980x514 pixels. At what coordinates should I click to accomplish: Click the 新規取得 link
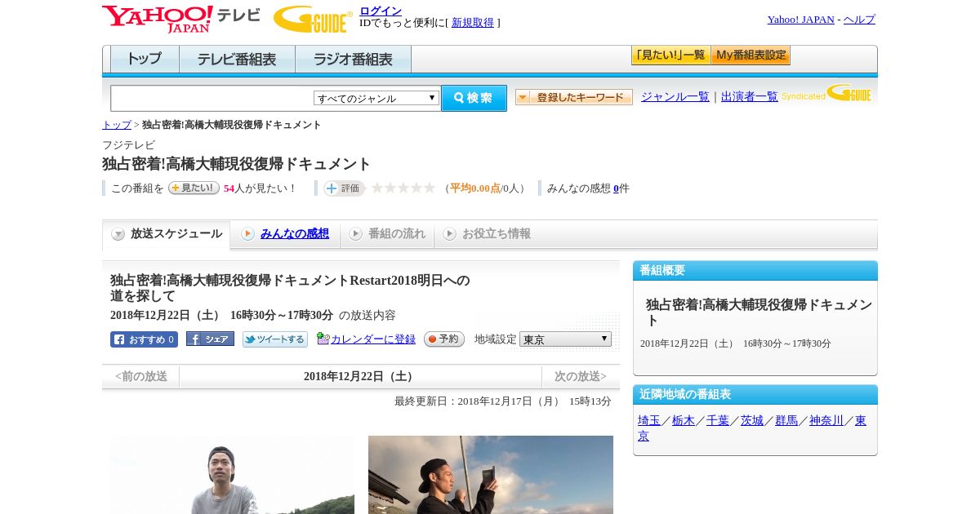pyautogui.click(x=473, y=23)
